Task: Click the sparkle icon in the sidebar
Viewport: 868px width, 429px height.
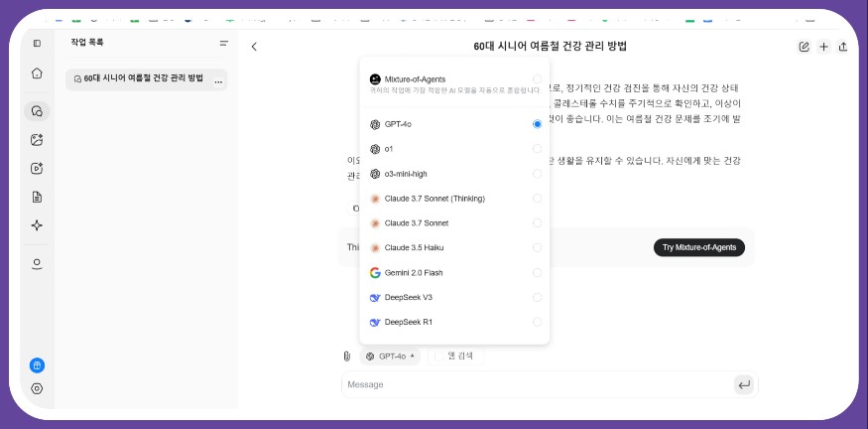Action: (37, 225)
